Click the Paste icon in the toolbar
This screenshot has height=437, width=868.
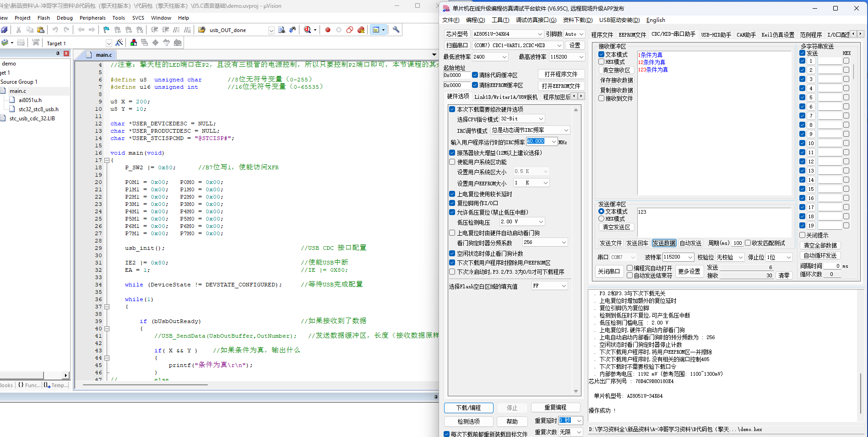(41, 30)
